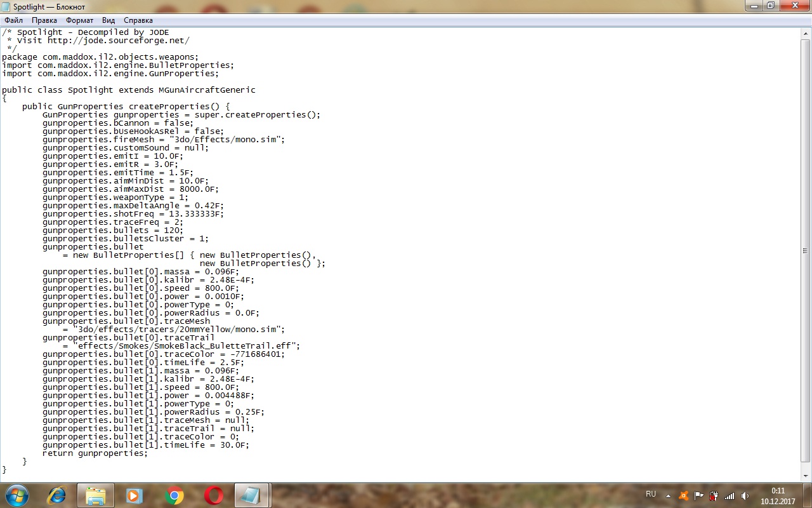The height and width of the screenshot is (508, 812).
Task: Click the vertical scrollbar down arrow
Action: [x=806, y=476]
